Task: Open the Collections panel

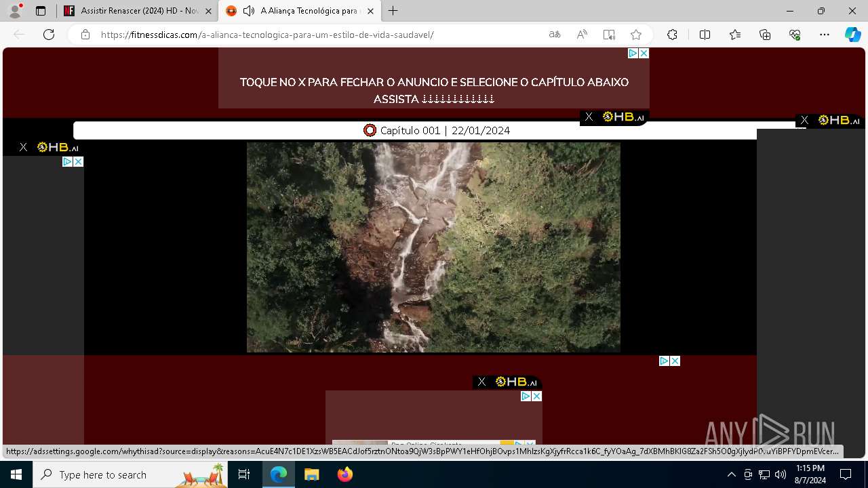Action: 765,35
